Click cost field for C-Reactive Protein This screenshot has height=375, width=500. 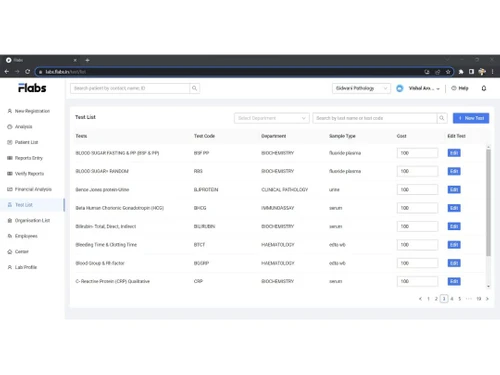417,281
